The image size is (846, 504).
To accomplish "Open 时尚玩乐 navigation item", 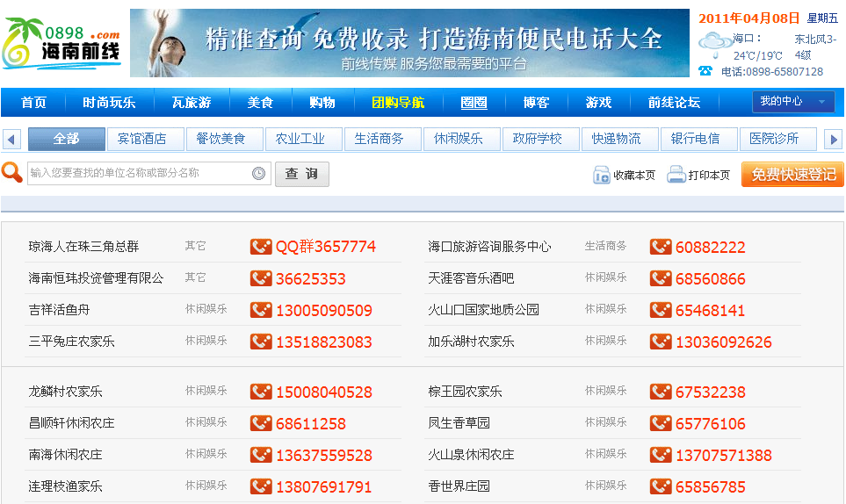I will point(109,103).
